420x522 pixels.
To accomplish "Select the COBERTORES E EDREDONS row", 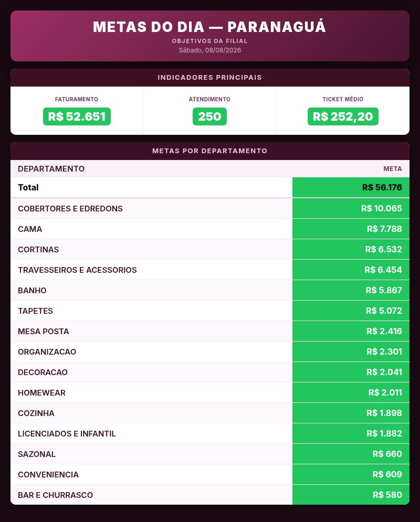I will coord(210,208).
